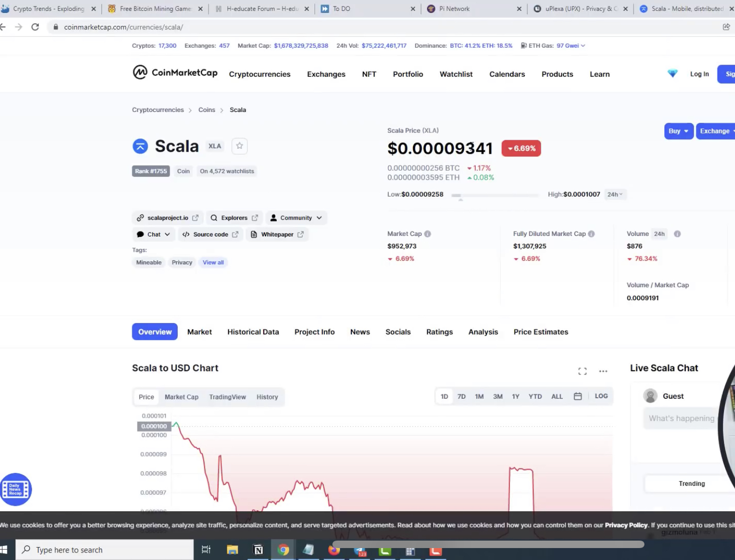Open Firefox from the taskbar

point(334,551)
